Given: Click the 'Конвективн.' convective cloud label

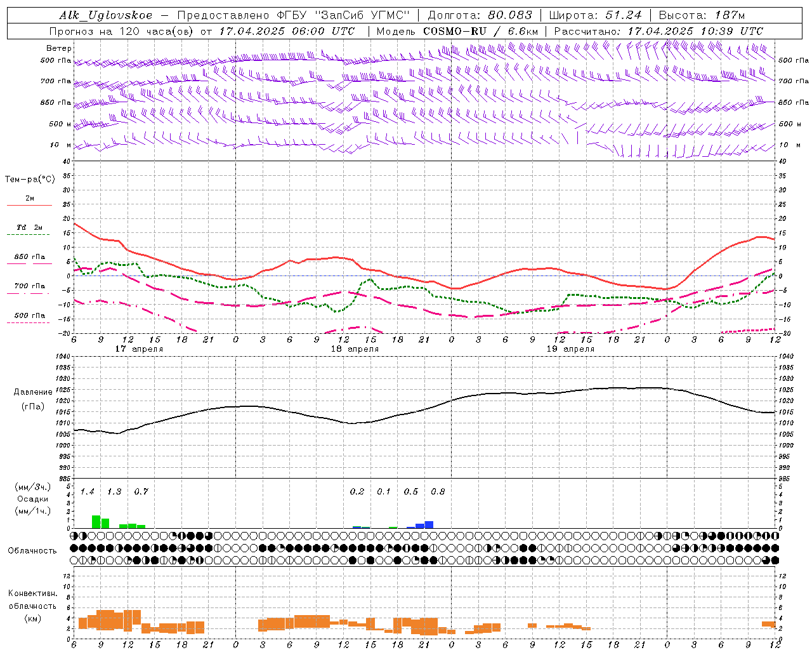Looking at the screenshot, I should click(32, 594).
